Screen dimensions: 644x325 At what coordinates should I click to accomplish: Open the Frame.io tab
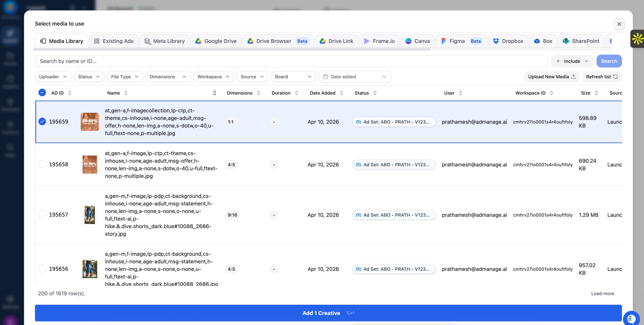[x=379, y=41]
